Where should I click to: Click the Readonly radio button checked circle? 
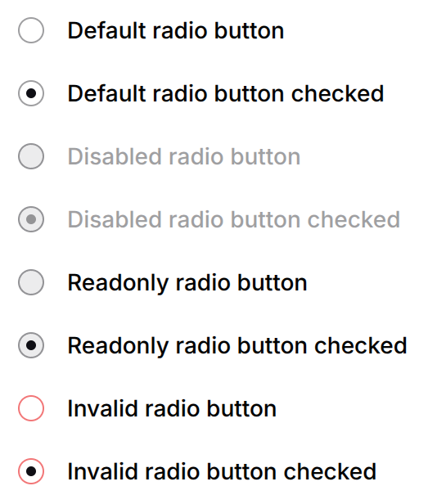[x=31, y=345]
